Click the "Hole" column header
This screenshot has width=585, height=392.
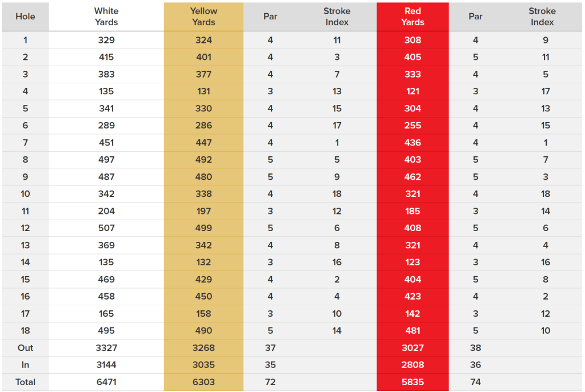(x=25, y=17)
